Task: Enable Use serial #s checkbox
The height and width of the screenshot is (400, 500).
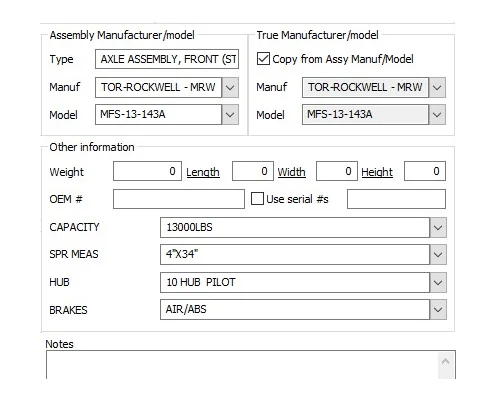Action: coord(257,199)
